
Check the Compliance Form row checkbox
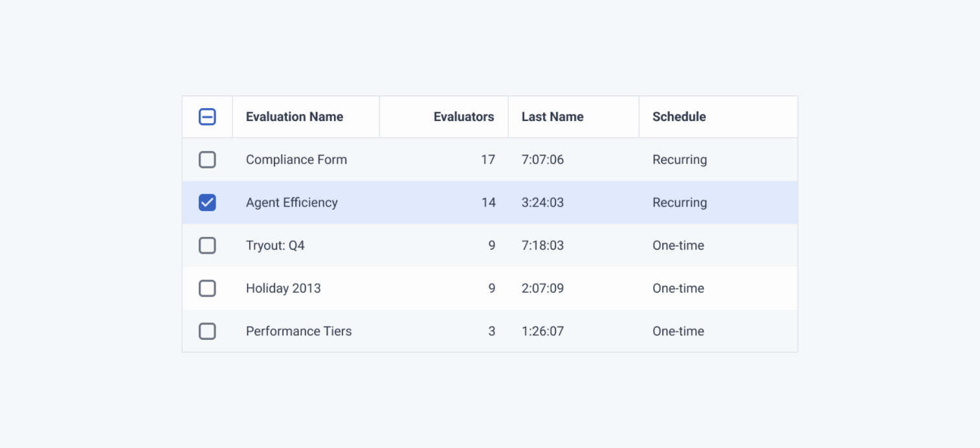pyautogui.click(x=207, y=160)
